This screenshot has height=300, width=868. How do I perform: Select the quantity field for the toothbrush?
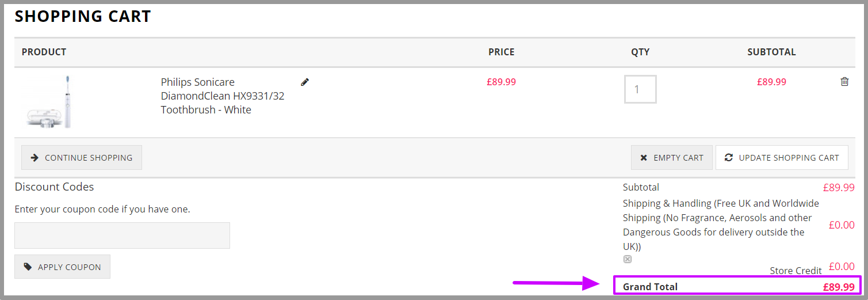click(640, 89)
